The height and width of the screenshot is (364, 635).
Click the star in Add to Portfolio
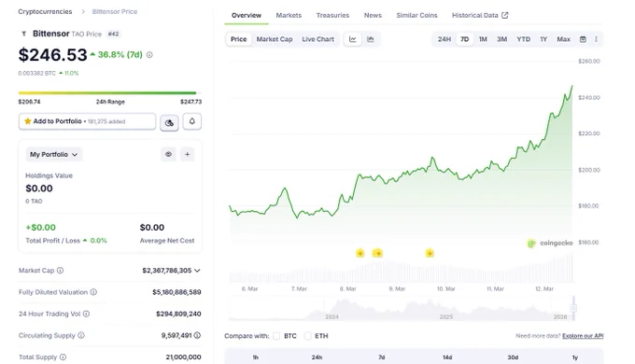click(x=27, y=121)
